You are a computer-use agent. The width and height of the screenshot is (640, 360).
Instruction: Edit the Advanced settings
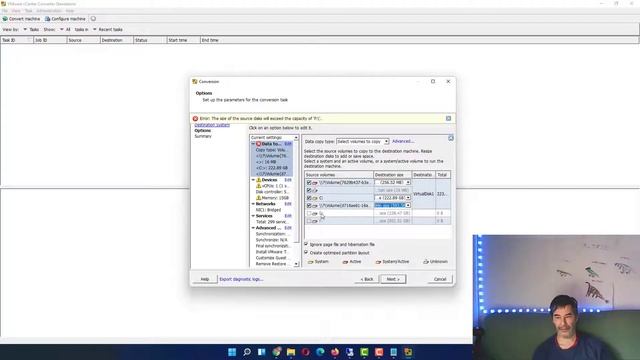pyautogui.click(x=288, y=228)
